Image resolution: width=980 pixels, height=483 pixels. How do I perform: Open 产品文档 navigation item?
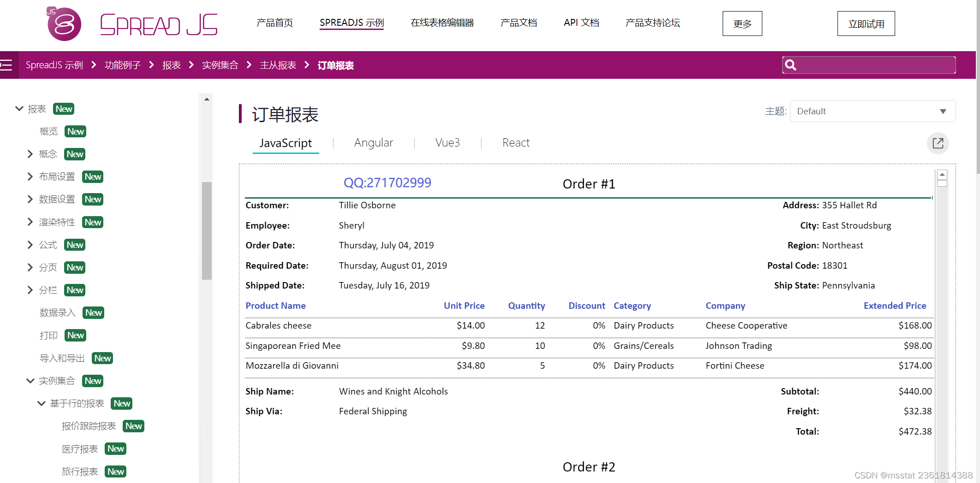click(x=519, y=23)
